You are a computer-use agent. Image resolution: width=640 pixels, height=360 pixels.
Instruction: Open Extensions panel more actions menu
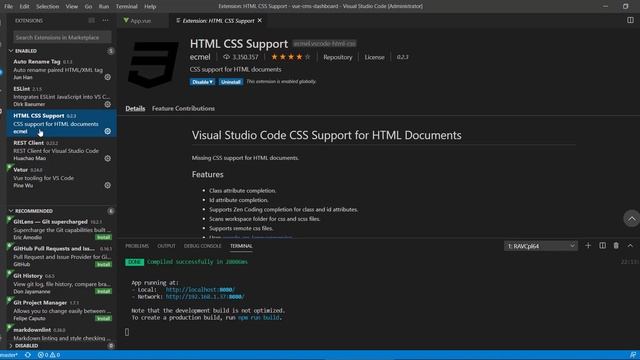[105, 20]
